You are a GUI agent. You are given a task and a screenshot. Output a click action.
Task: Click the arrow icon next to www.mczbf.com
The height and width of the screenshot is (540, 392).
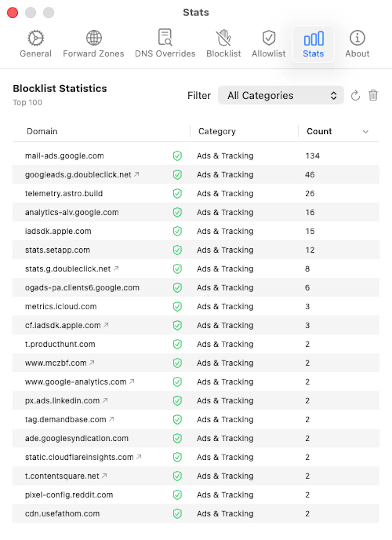(92, 362)
